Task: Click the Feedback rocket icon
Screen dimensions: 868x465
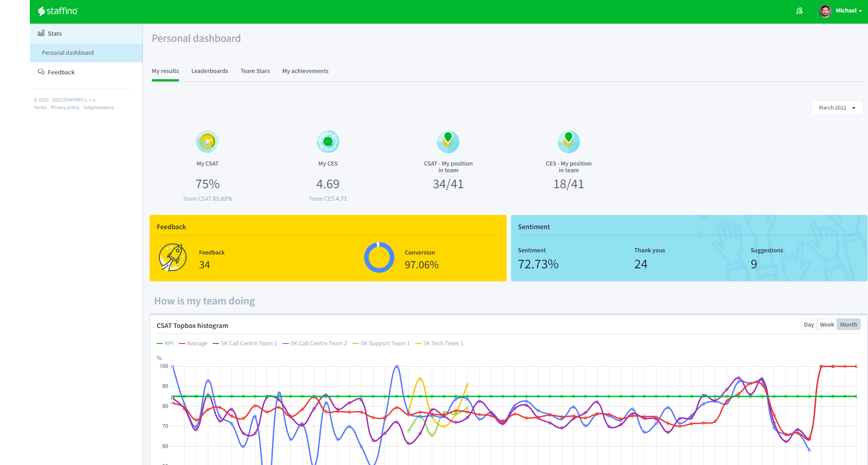Action: click(173, 257)
